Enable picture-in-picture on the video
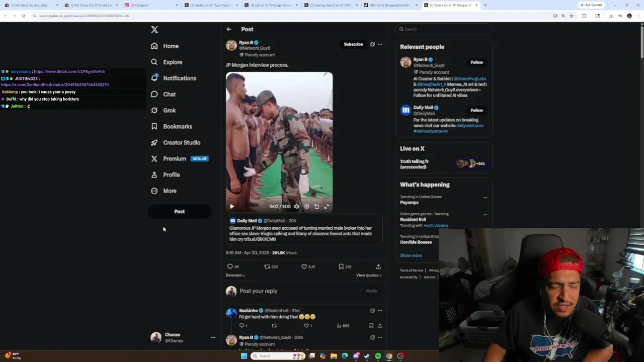This screenshot has width=644, height=362. 316,206
